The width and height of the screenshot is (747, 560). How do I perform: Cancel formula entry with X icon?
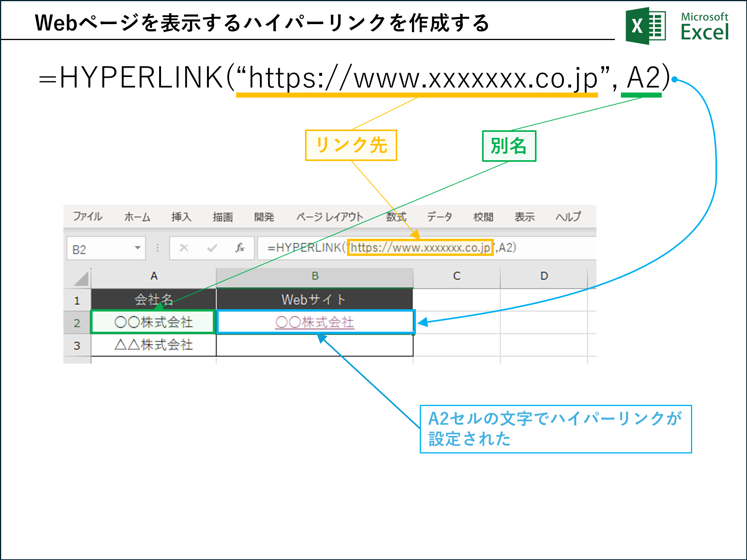[x=184, y=248]
